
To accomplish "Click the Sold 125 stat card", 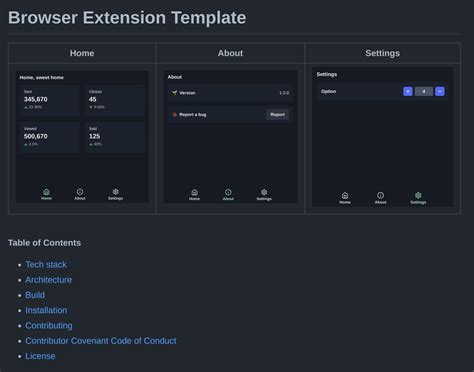I will 115,137.
